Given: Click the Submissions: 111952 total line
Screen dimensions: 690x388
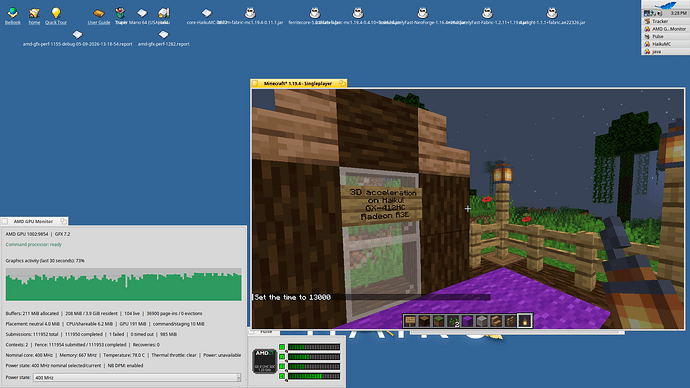Looking at the screenshot, I should [x=91, y=334].
